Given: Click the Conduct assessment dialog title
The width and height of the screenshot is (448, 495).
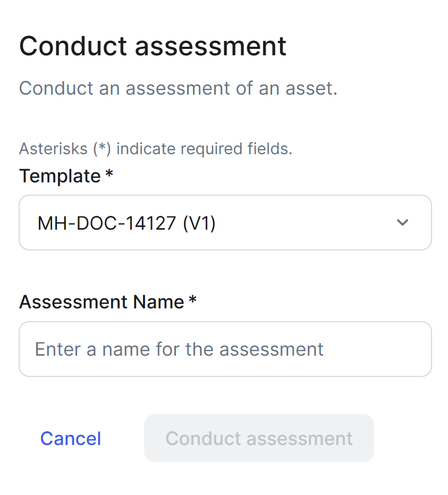Looking at the screenshot, I should coord(153,46).
